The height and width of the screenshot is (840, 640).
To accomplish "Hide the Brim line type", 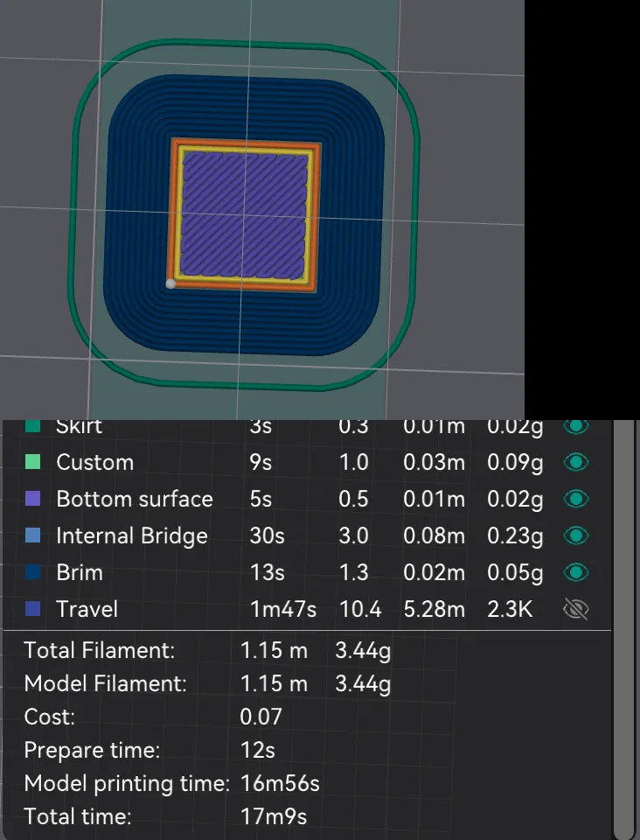I will [576, 572].
